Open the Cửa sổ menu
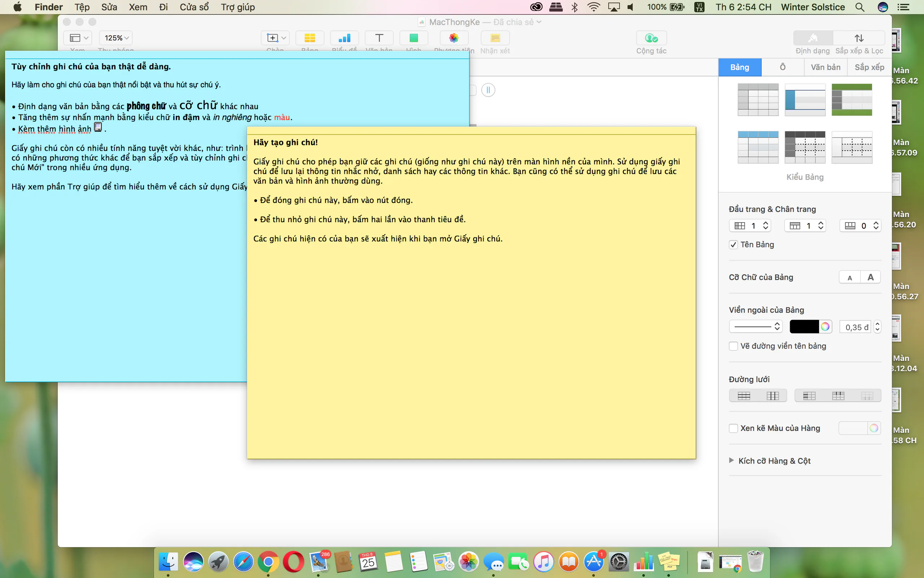The height and width of the screenshot is (578, 924). [x=194, y=7]
